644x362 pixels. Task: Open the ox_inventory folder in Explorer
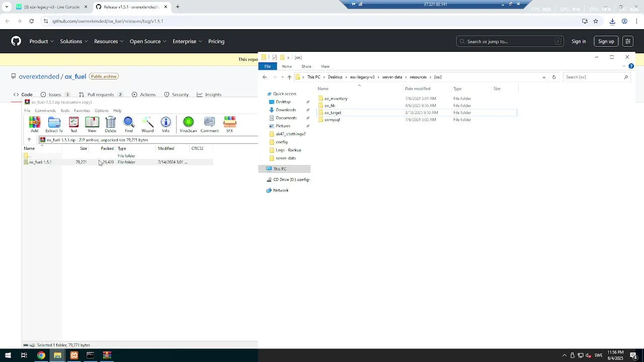click(336, 99)
